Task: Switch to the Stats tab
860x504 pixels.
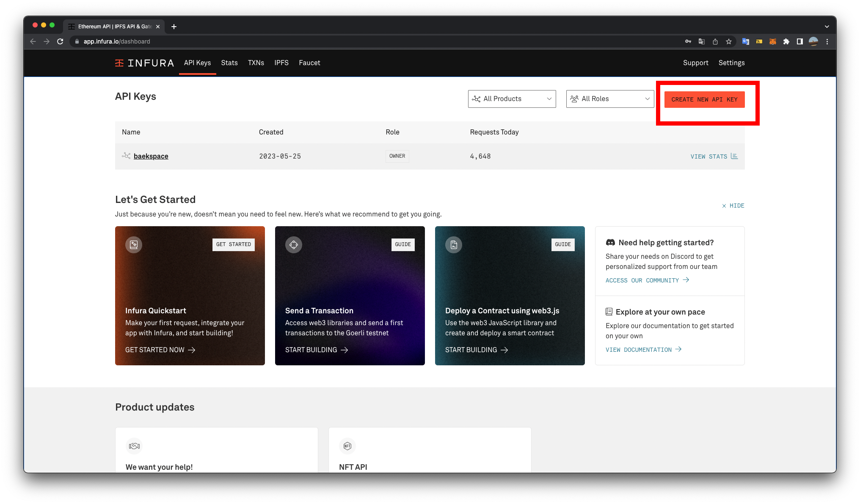Action: click(229, 63)
